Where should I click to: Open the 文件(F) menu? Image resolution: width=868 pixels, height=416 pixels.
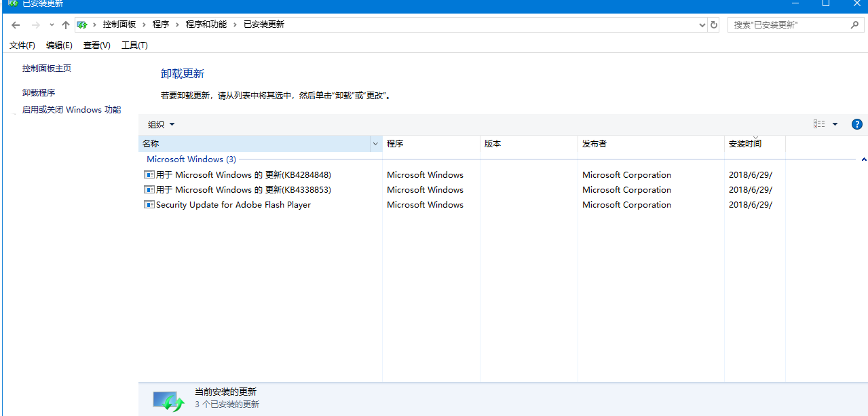tap(22, 45)
